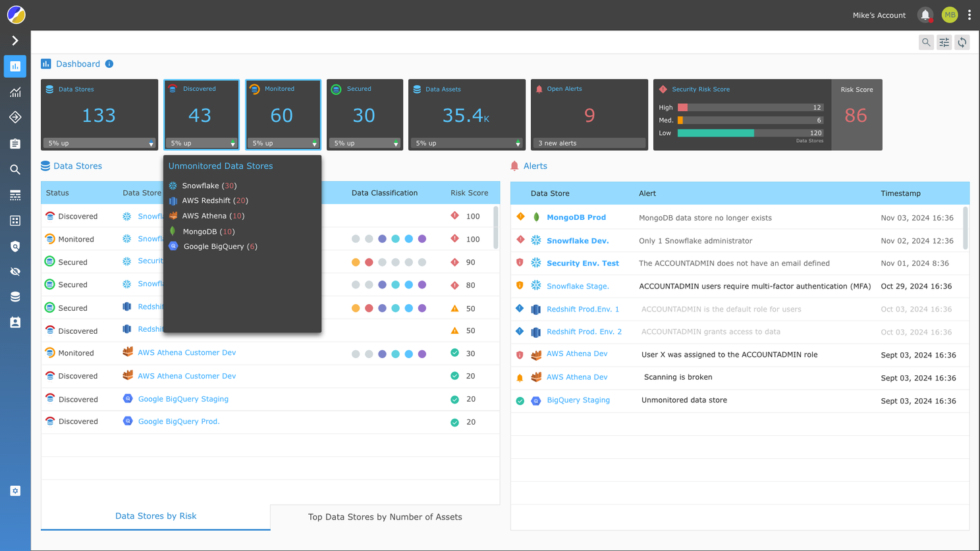
Task: Open the MongoDB Prod alert link
Action: coord(576,217)
